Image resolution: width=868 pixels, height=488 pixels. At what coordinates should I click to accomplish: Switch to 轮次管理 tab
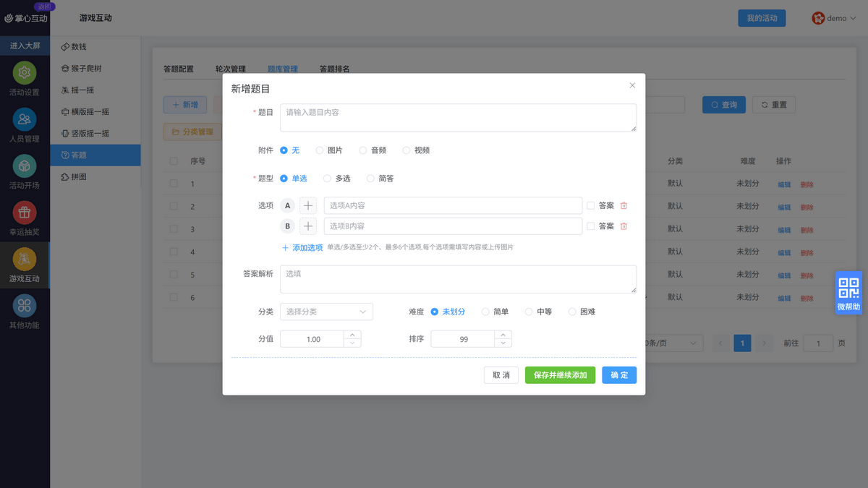pyautogui.click(x=231, y=69)
